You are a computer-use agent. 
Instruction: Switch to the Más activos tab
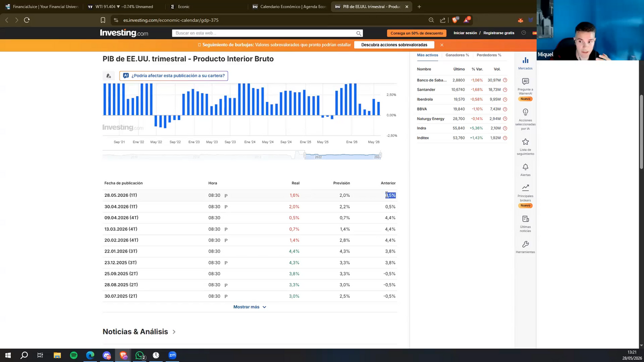pyautogui.click(x=428, y=55)
